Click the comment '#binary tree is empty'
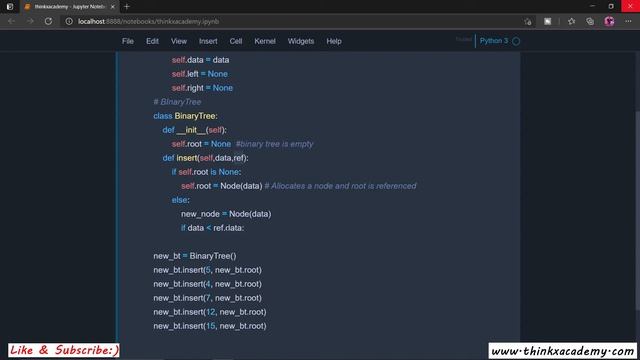 coord(274,144)
